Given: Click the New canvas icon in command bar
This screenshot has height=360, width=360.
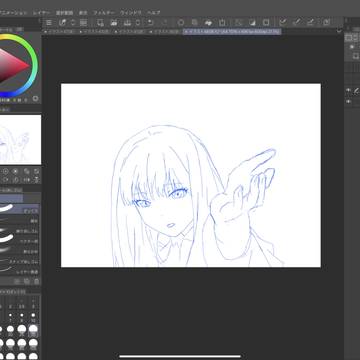Looking at the screenshot, I should click(100, 23).
